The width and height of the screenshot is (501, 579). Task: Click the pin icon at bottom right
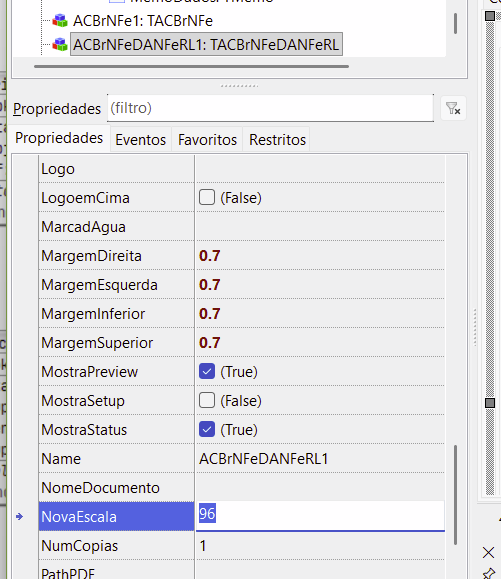pyautogui.click(x=489, y=573)
